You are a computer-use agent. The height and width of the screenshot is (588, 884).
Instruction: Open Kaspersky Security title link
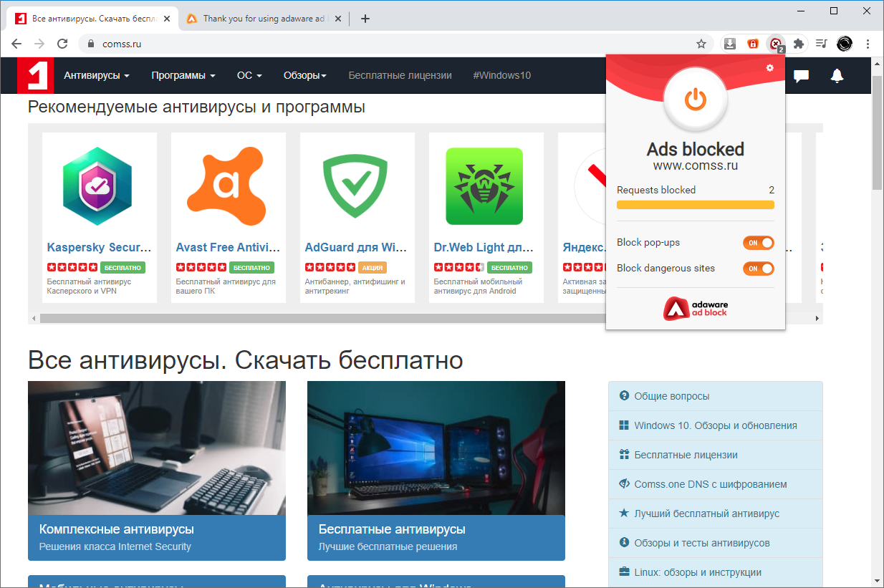[99, 247]
